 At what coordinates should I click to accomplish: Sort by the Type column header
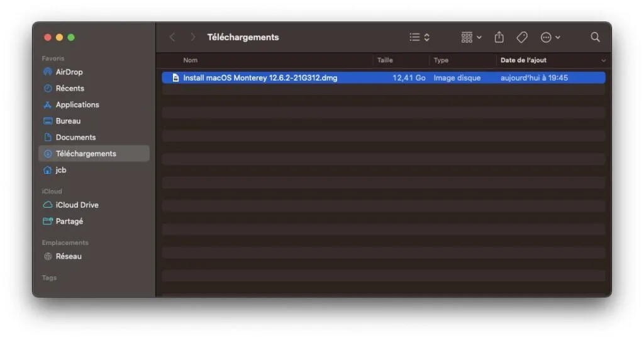(441, 60)
